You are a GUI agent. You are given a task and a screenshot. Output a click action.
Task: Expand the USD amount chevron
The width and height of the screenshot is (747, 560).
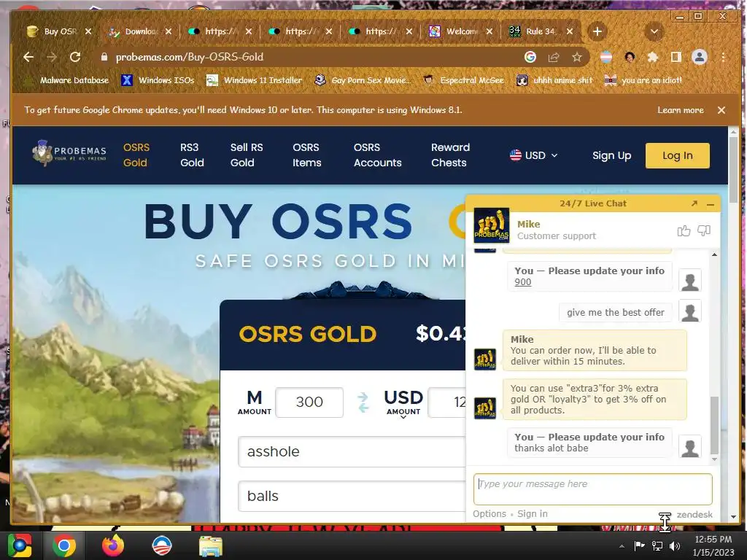click(x=403, y=417)
